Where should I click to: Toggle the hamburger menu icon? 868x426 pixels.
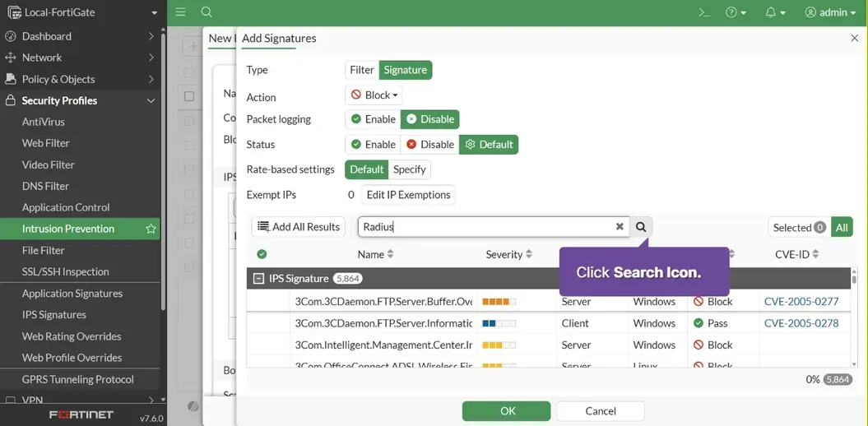[180, 12]
